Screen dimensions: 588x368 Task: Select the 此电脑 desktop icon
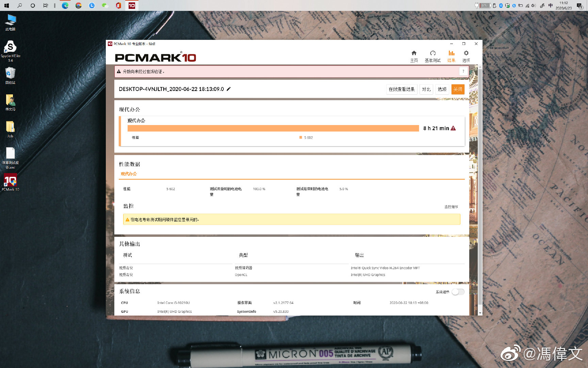[x=11, y=22]
